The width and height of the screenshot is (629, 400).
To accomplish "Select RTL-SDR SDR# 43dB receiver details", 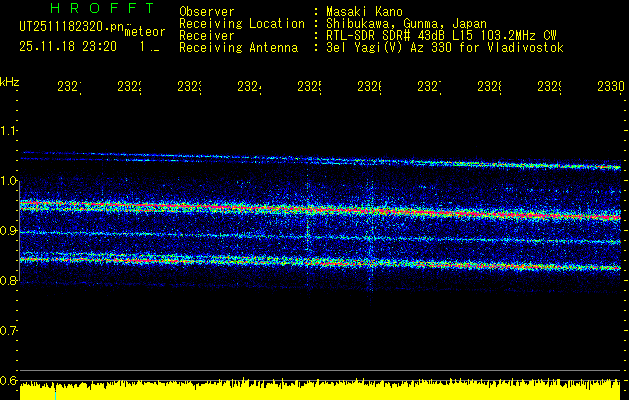I will pos(442,36).
